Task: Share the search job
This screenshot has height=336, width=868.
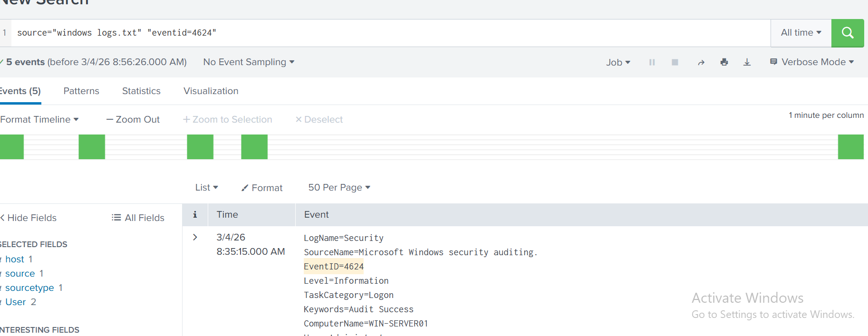Action: (701, 62)
